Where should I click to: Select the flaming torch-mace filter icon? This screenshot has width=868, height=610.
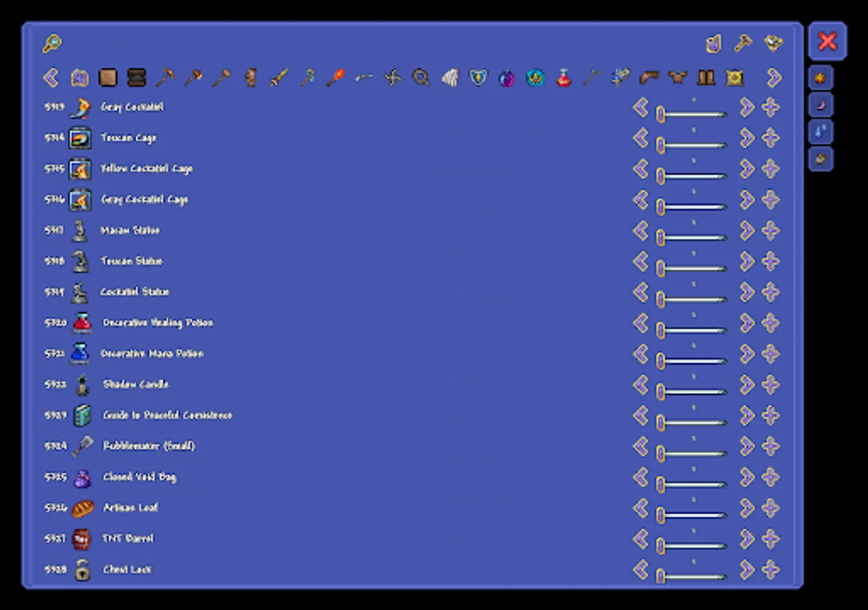[336, 77]
